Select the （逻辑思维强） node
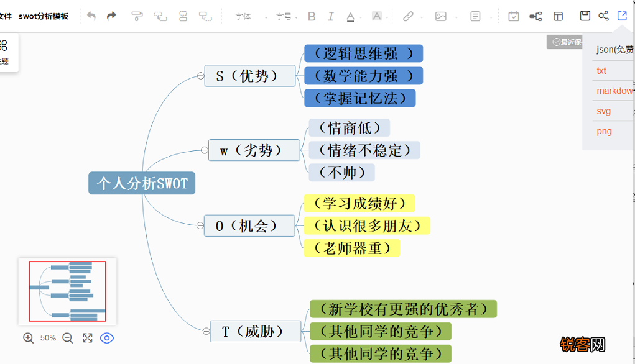 364,53
